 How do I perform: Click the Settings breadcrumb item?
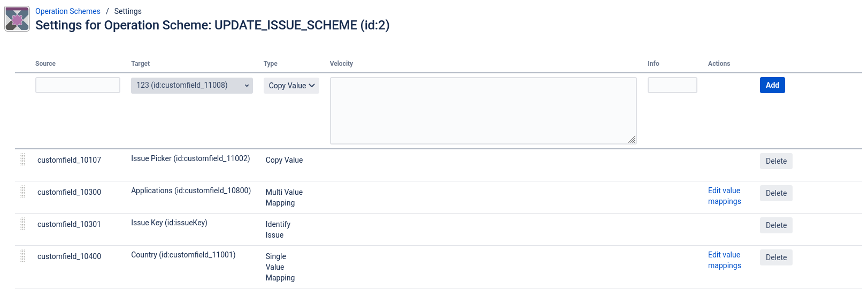click(128, 11)
